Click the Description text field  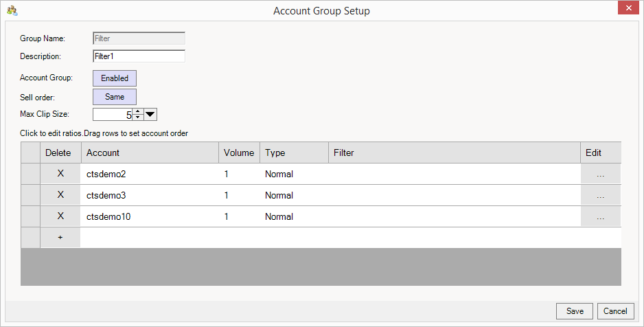tap(139, 56)
